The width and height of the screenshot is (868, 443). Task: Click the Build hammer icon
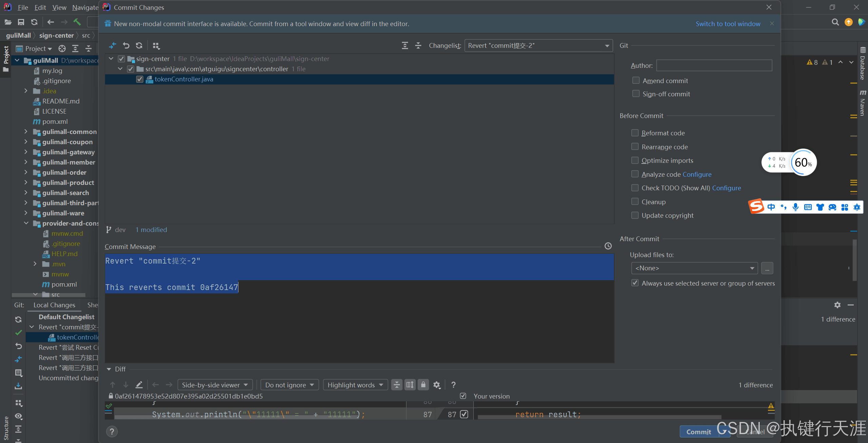pos(77,22)
